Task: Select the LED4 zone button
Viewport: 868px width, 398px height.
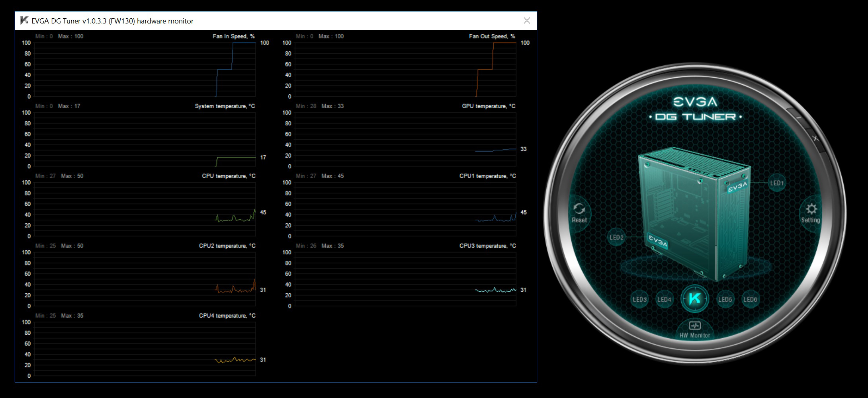Action: click(x=664, y=299)
